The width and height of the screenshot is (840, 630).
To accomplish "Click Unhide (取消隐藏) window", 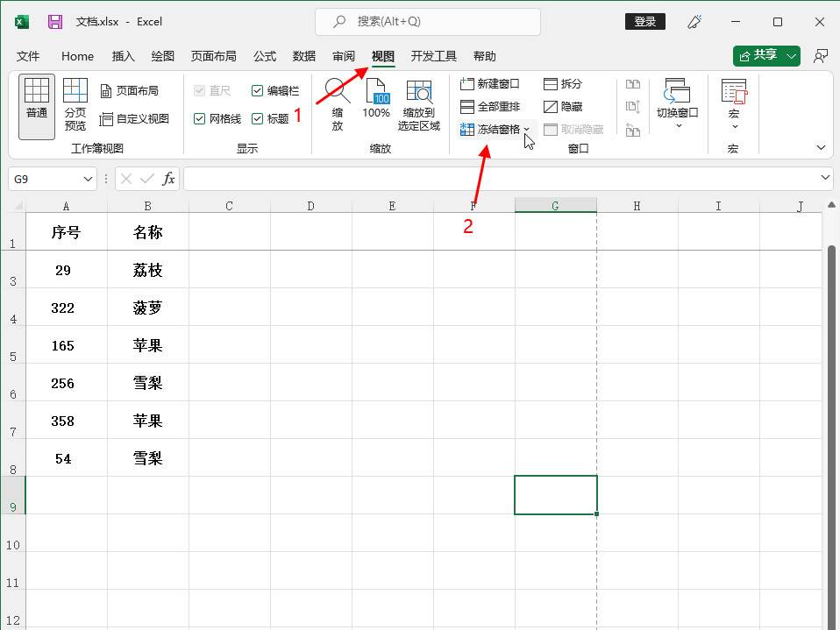I will [573, 130].
